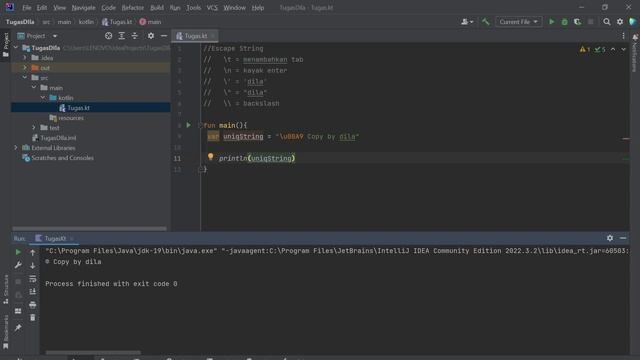The image size is (640, 360).
Task: Go to previous highlighted error arrow
Action: pyautogui.click(x=613, y=49)
